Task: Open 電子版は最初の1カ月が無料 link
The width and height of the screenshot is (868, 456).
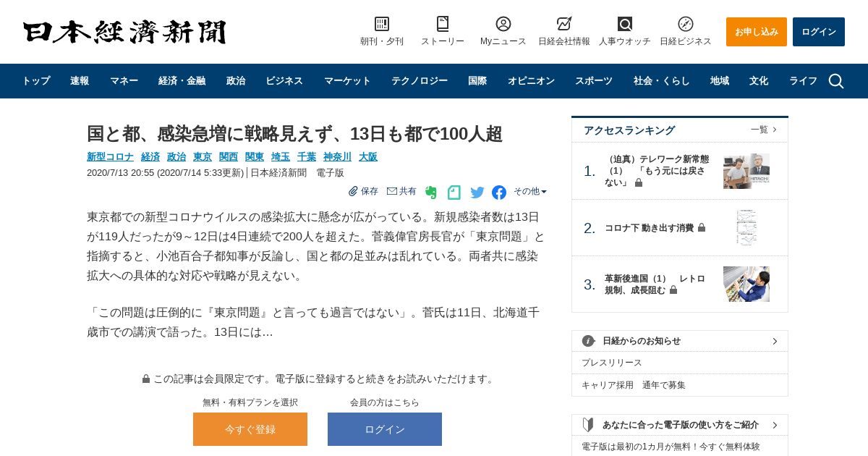Action: [x=671, y=447]
